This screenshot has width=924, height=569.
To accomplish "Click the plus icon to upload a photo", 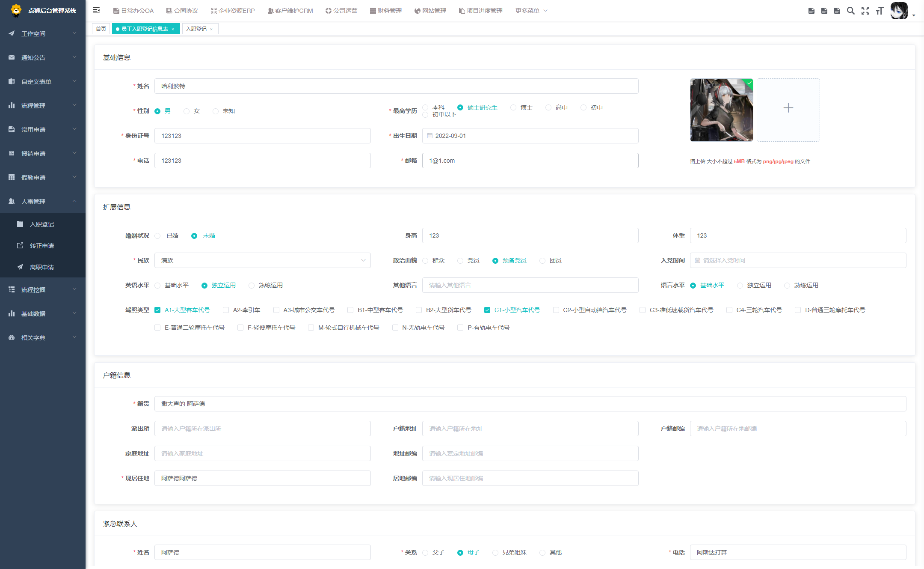I will (788, 108).
